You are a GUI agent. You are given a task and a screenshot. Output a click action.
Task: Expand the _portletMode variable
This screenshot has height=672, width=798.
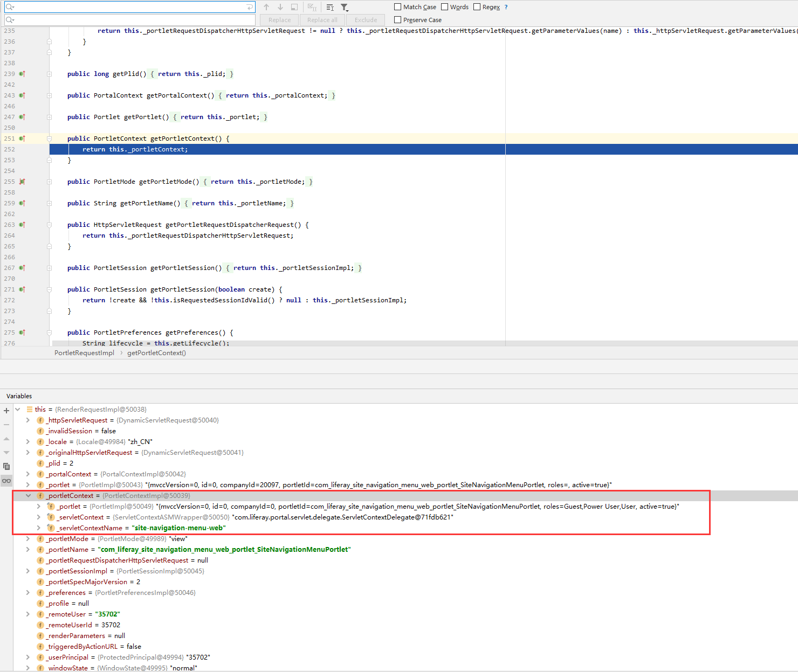[x=28, y=539]
